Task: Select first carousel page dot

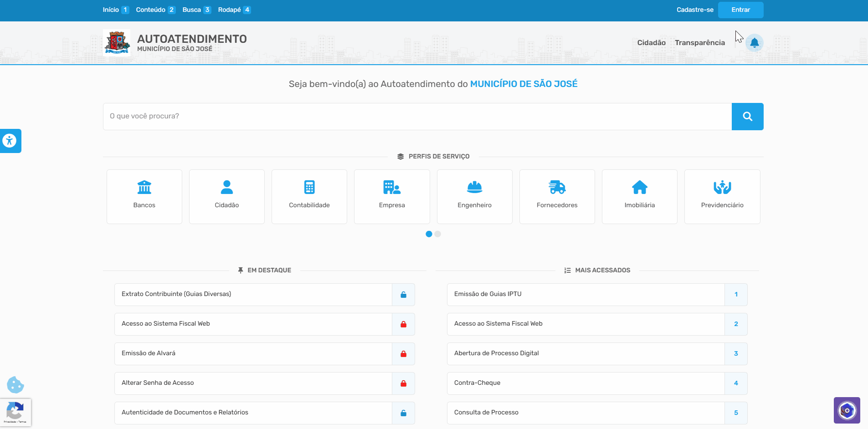Action: tap(429, 234)
